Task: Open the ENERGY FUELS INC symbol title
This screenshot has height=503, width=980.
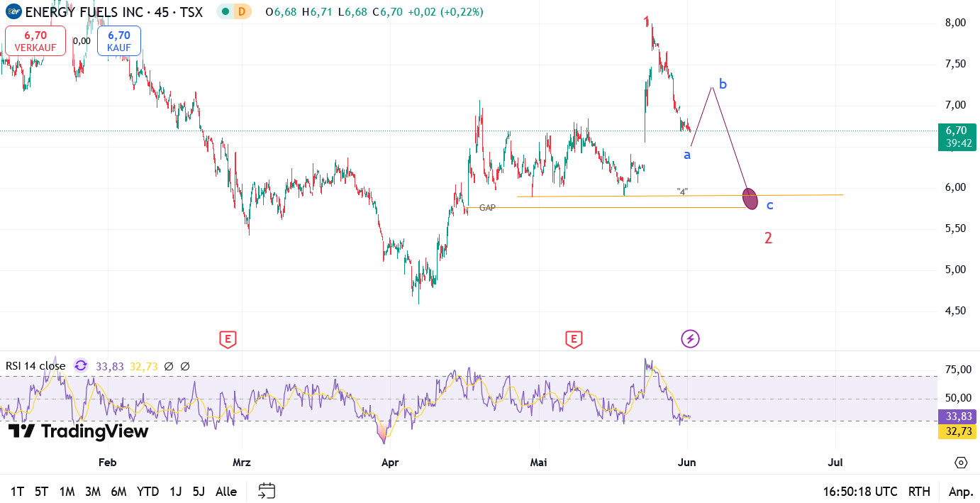Action: pyautogui.click(x=114, y=12)
